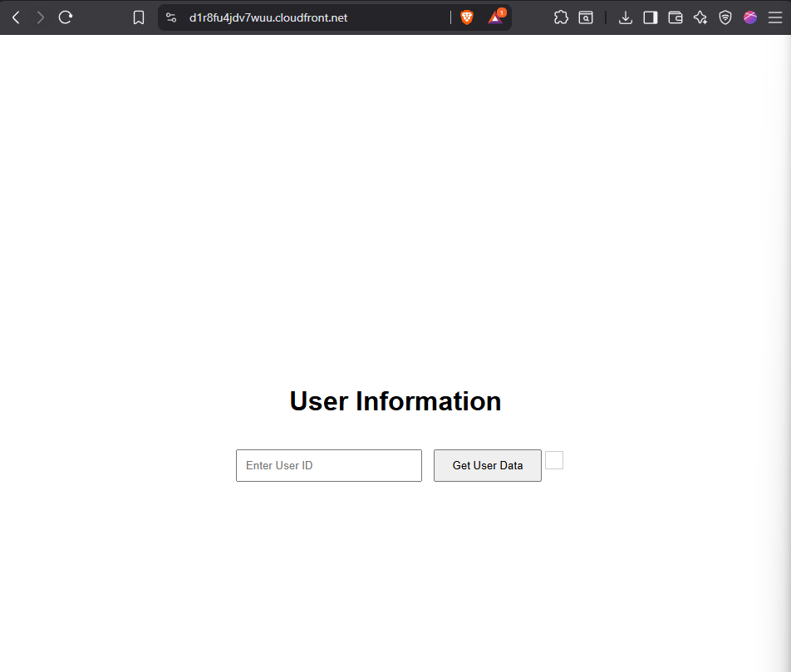Toggle Brave VPN shield icon
The height and width of the screenshot is (672, 791).
coord(725,17)
